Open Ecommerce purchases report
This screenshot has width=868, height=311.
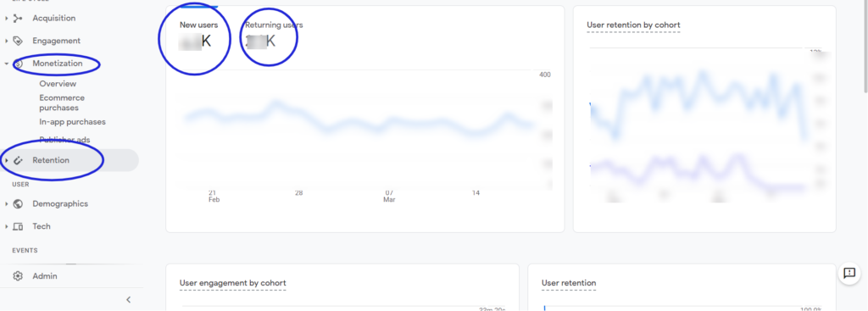(62, 103)
